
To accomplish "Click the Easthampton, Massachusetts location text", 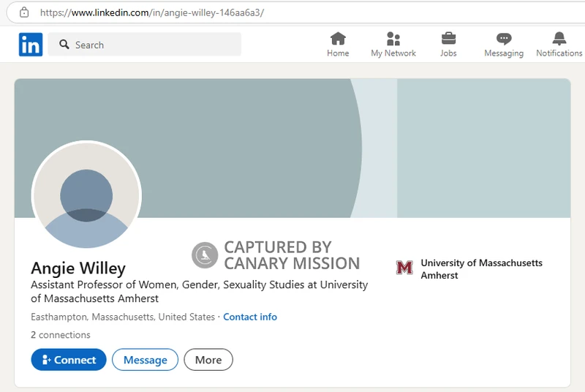I will [x=123, y=317].
